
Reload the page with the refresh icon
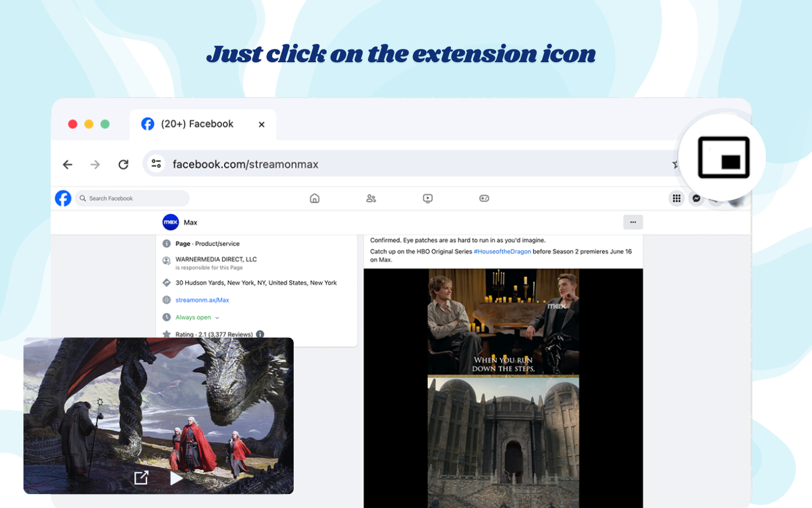coord(124,164)
